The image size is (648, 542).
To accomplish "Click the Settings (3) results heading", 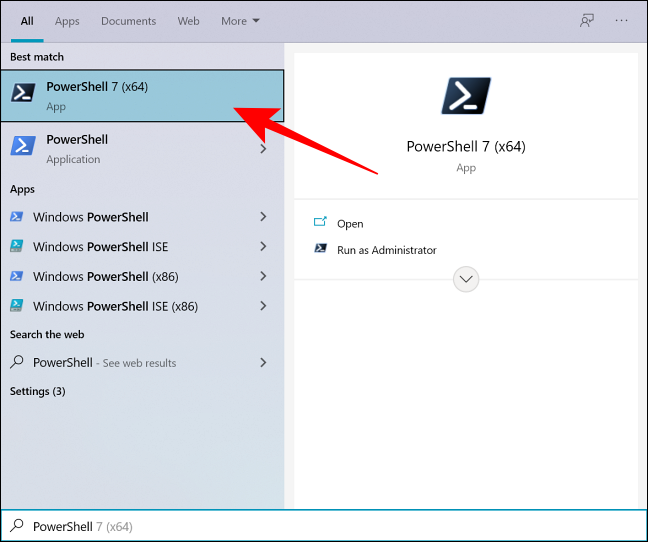I will click(37, 391).
